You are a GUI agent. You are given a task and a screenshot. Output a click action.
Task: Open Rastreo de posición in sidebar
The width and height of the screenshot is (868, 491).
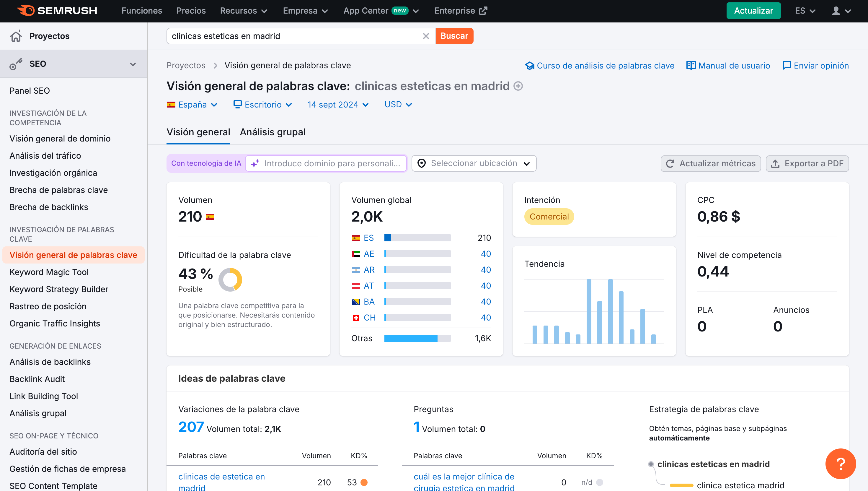pyautogui.click(x=48, y=307)
